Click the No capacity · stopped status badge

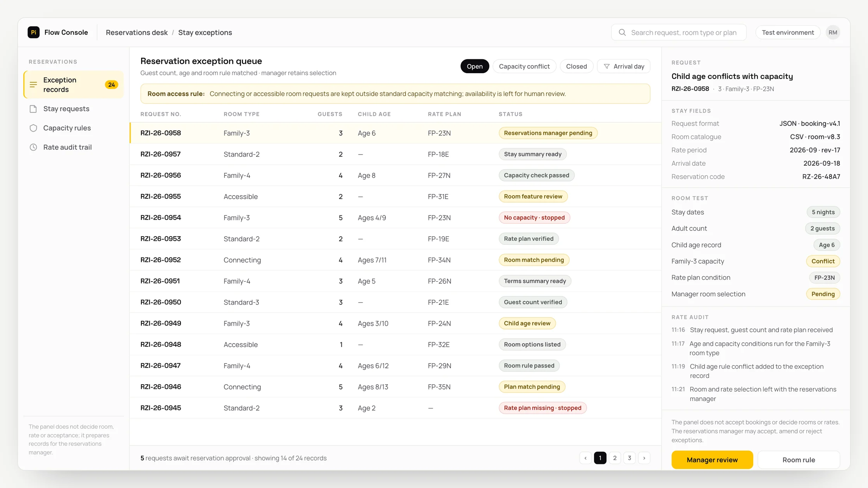tap(534, 218)
